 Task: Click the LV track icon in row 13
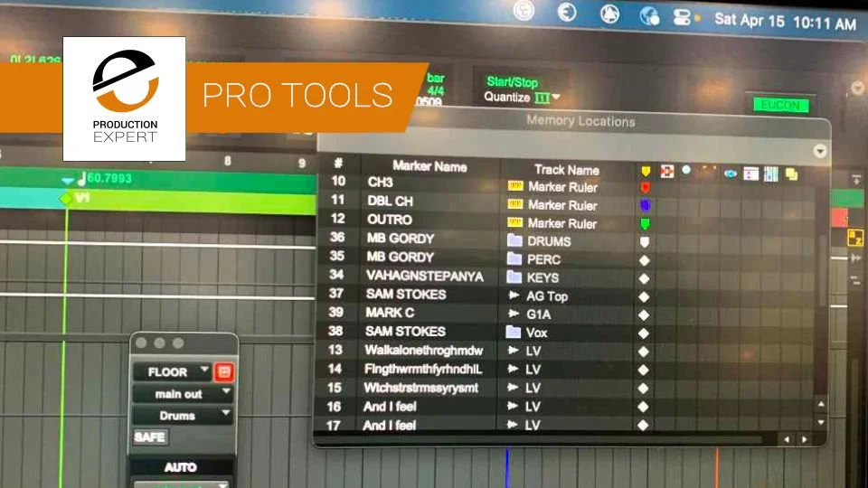tap(513, 351)
